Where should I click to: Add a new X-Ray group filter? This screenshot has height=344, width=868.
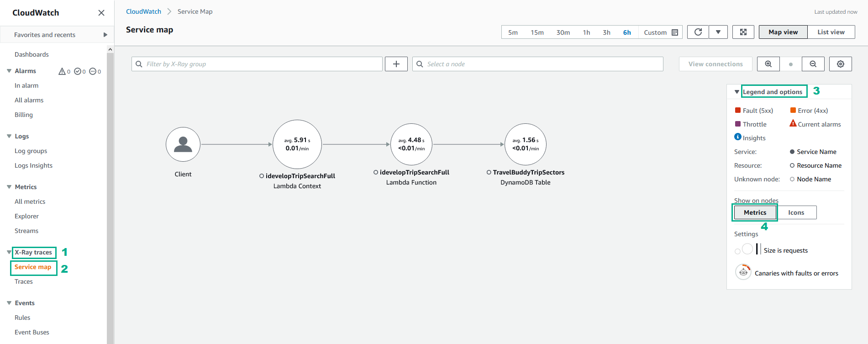click(x=396, y=64)
